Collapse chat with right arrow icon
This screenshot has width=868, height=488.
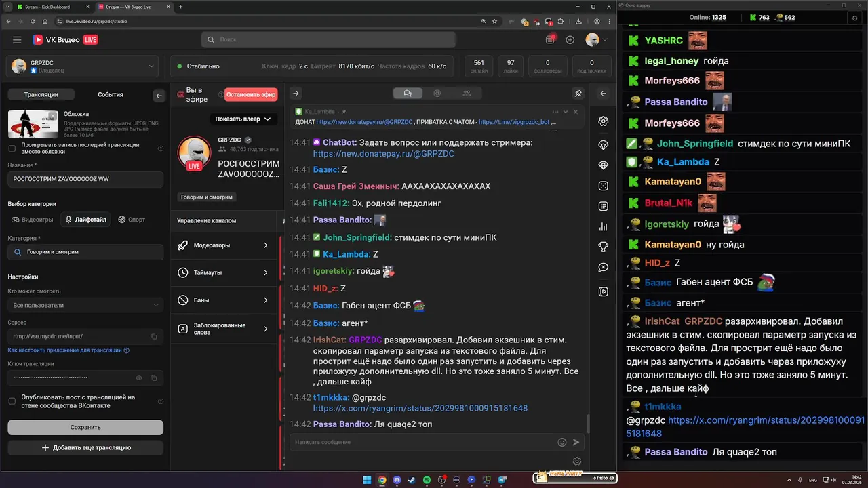point(296,94)
